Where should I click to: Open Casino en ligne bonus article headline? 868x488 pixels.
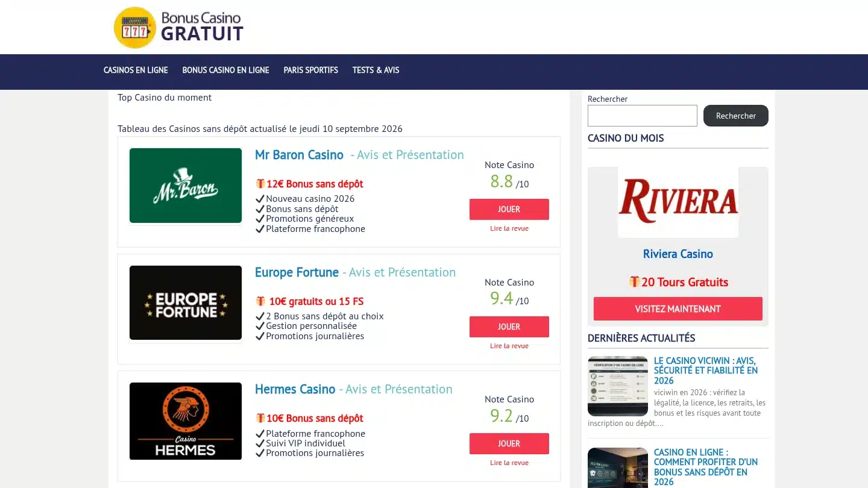tap(706, 467)
